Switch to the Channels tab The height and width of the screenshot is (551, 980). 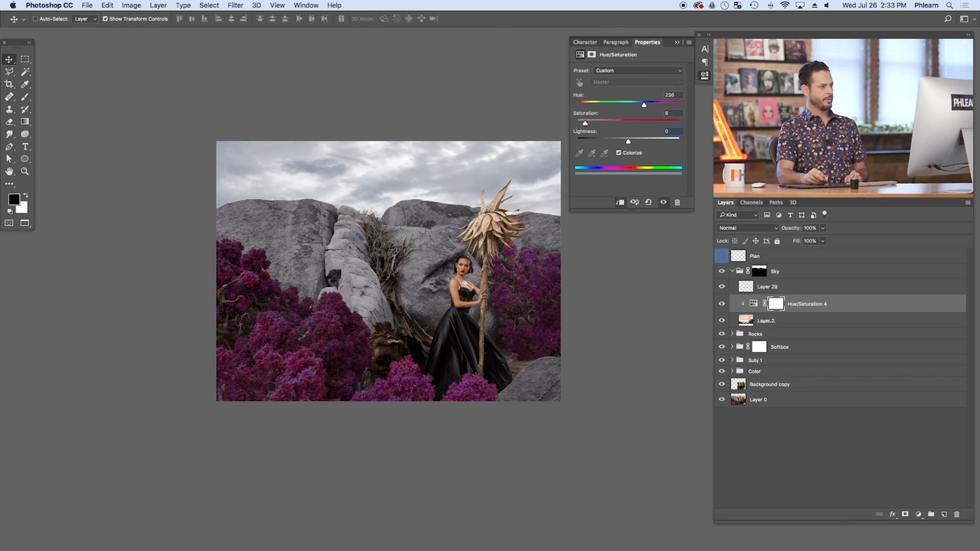coord(751,203)
